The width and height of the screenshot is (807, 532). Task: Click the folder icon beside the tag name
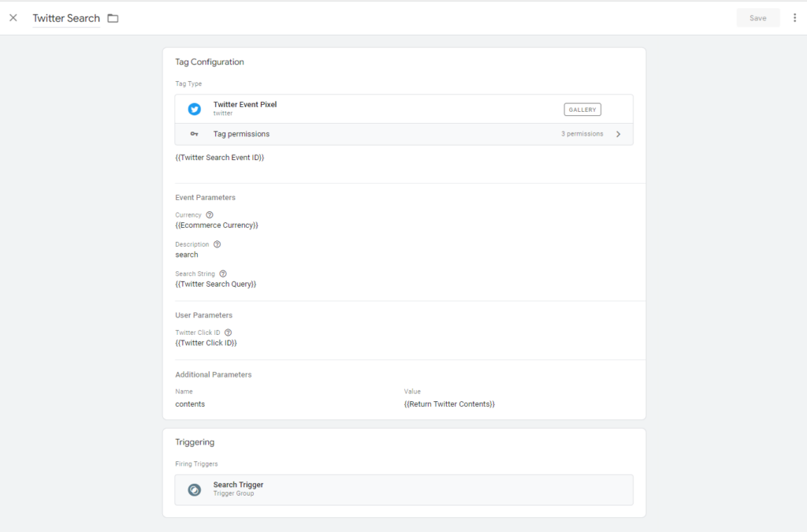[113, 18]
